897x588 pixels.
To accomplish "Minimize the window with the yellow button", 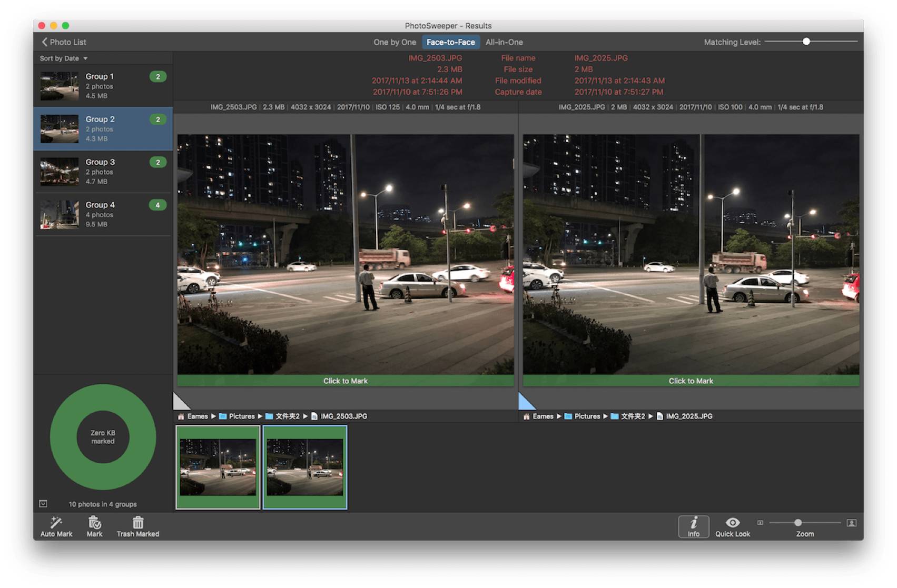I will click(x=54, y=25).
